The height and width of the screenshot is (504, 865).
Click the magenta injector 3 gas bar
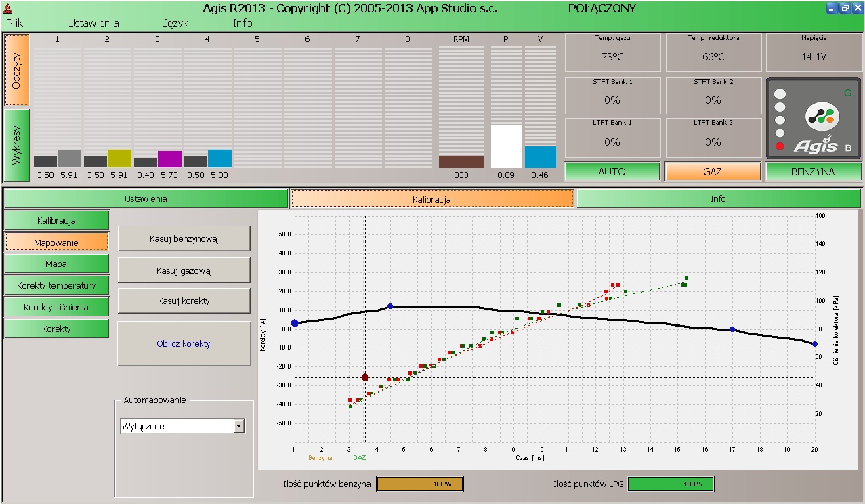[x=169, y=159]
